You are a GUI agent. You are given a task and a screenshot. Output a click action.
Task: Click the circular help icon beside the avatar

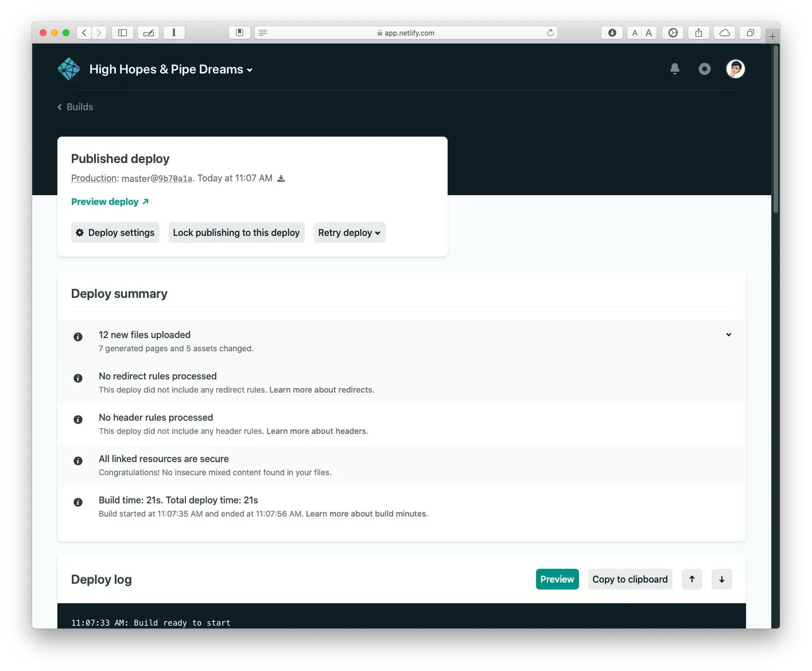(x=705, y=69)
